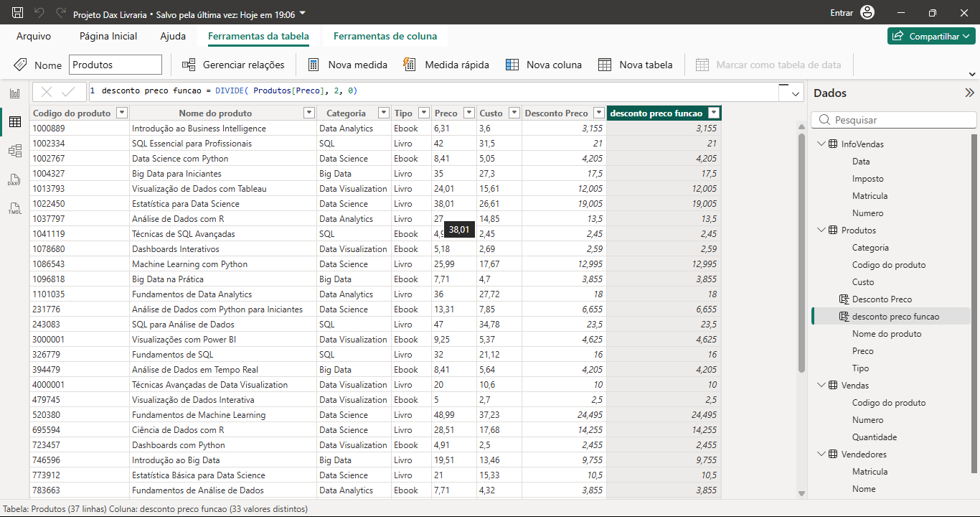The height and width of the screenshot is (517, 980).
Task: Click the data grid vertical scrollbar
Action: (801, 251)
